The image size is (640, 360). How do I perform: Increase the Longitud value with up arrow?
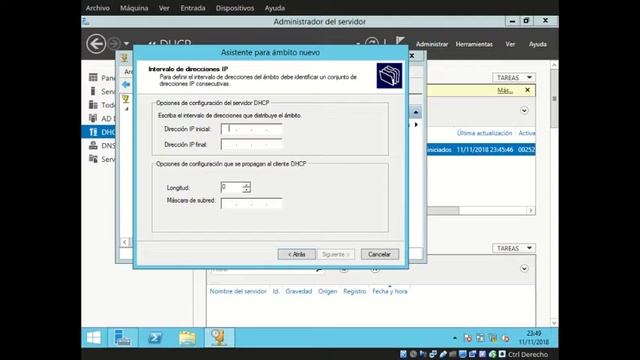point(246,185)
